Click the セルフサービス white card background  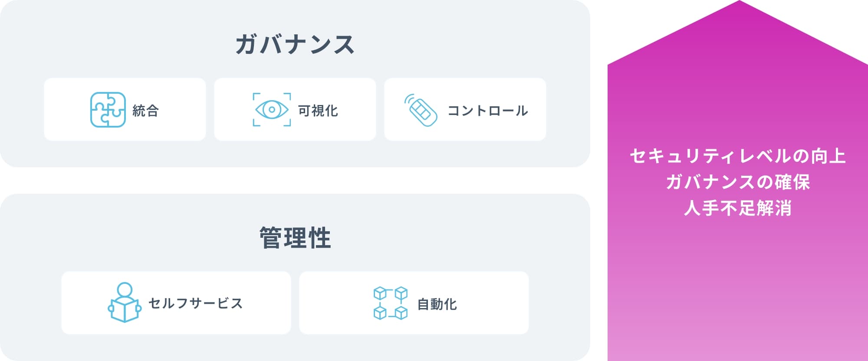(x=176, y=303)
